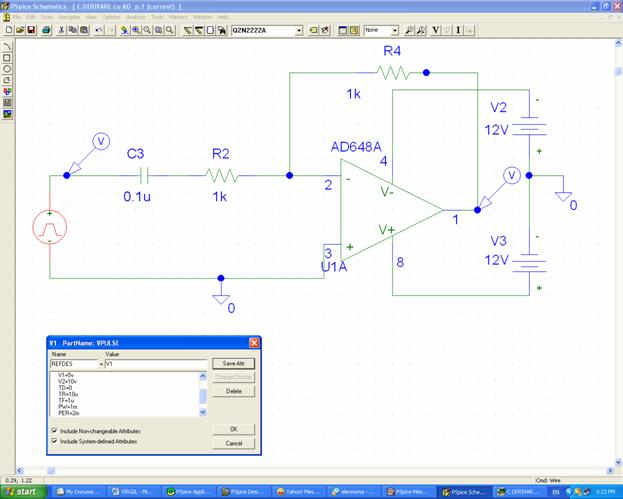Select the Draw Circle tool
This screenshot has height=499, width=623.
[8, 68]
